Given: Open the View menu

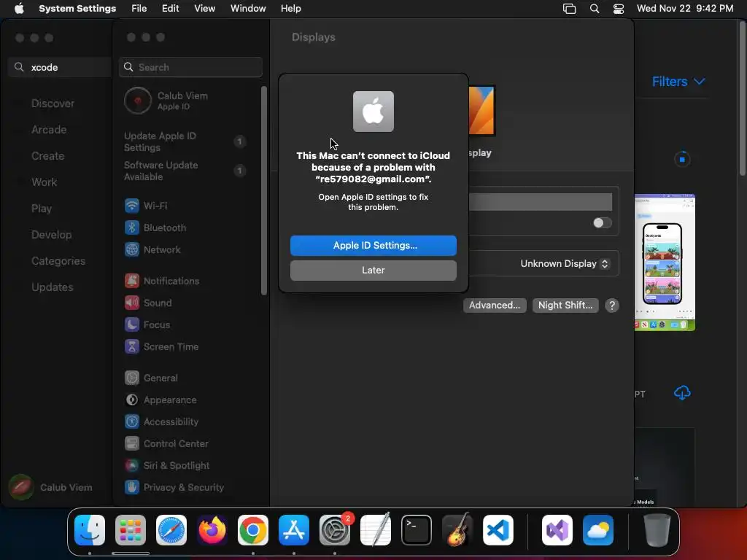Looking at the screenshot, I should tap(204, 9).
